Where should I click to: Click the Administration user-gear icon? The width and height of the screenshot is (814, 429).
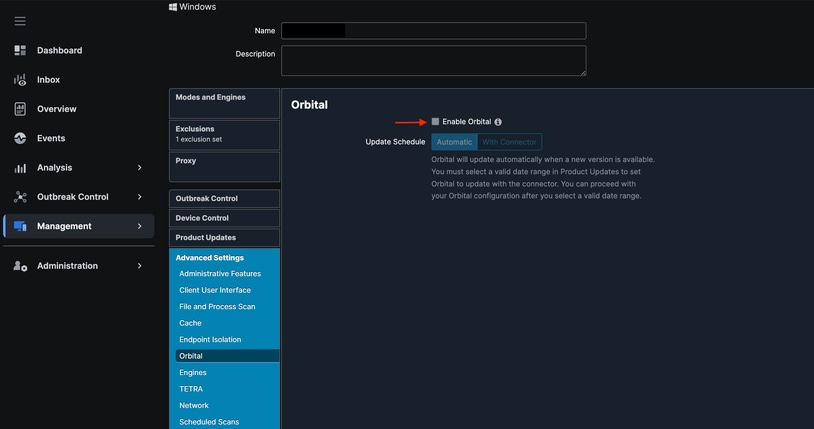pos(20,266)
